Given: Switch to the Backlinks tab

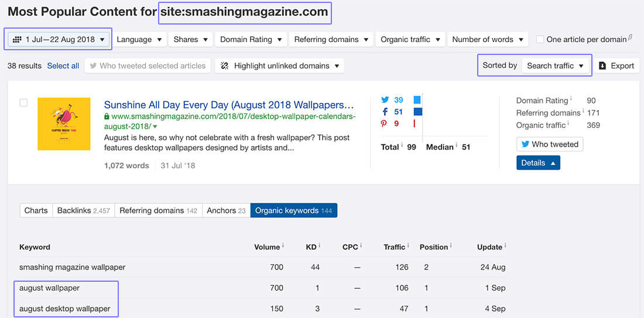Looking at the screenshot, I should (83, 210).
